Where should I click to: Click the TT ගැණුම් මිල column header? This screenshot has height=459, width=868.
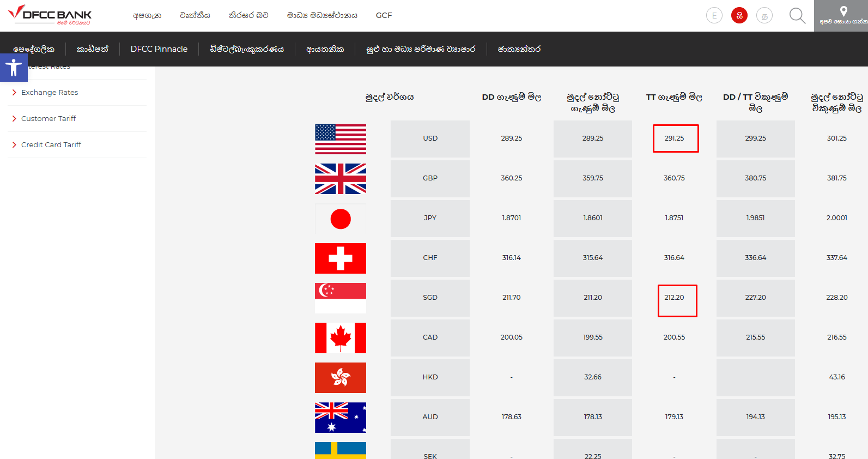coord(674,97)
